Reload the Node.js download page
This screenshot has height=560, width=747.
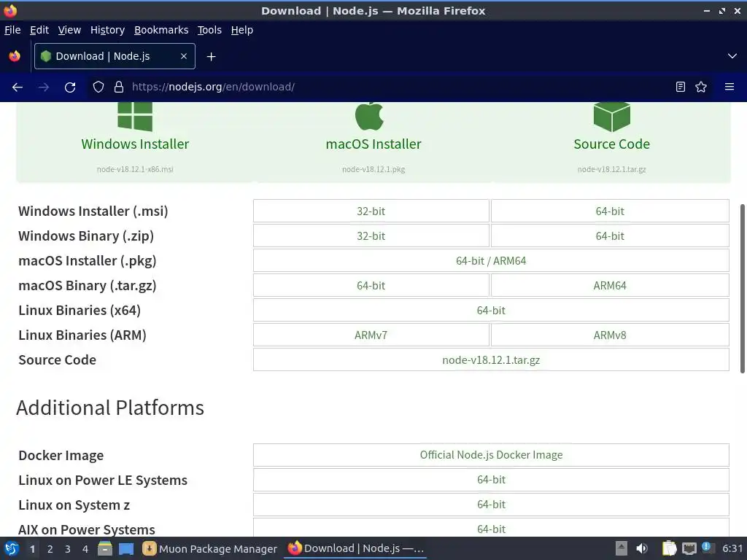click(x=70, y=87)
